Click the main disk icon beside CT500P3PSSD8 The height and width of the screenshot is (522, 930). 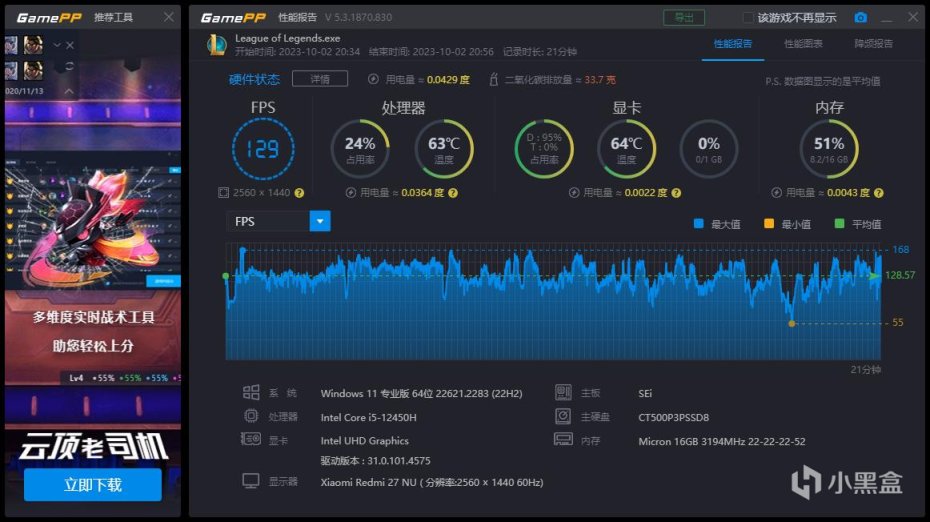tap(563, 416)
